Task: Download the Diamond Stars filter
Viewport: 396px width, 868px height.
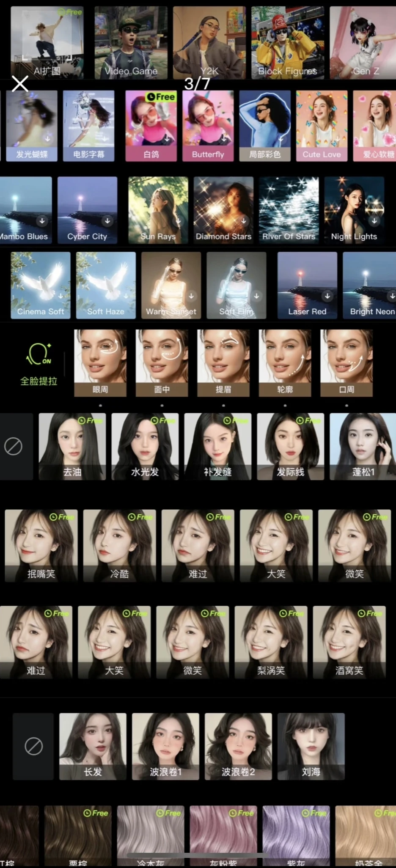Action: pyautogui.click(x=244, y=220)
